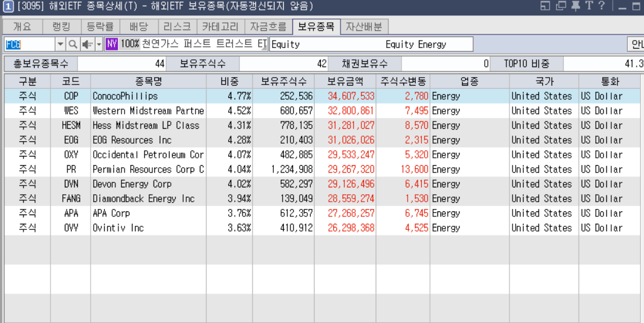
Task: Click the 주식수변동 column header
Action: tap(403, 81)
